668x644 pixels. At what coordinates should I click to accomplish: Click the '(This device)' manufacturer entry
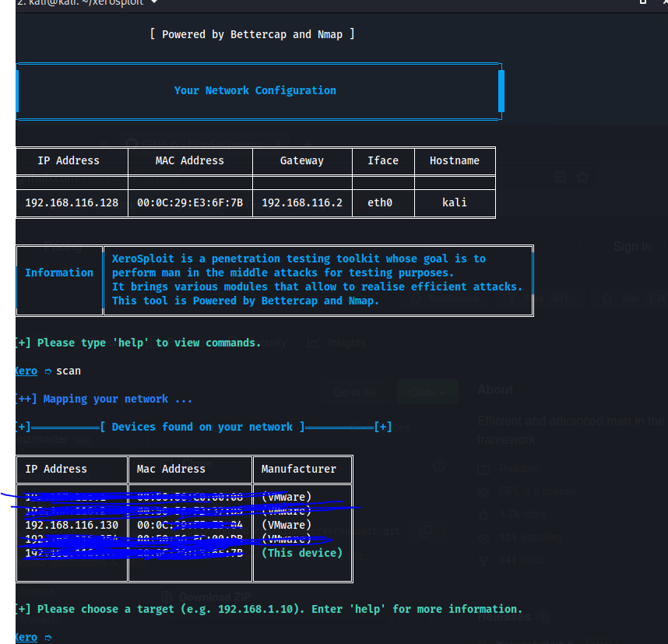(x=301, y=553)
